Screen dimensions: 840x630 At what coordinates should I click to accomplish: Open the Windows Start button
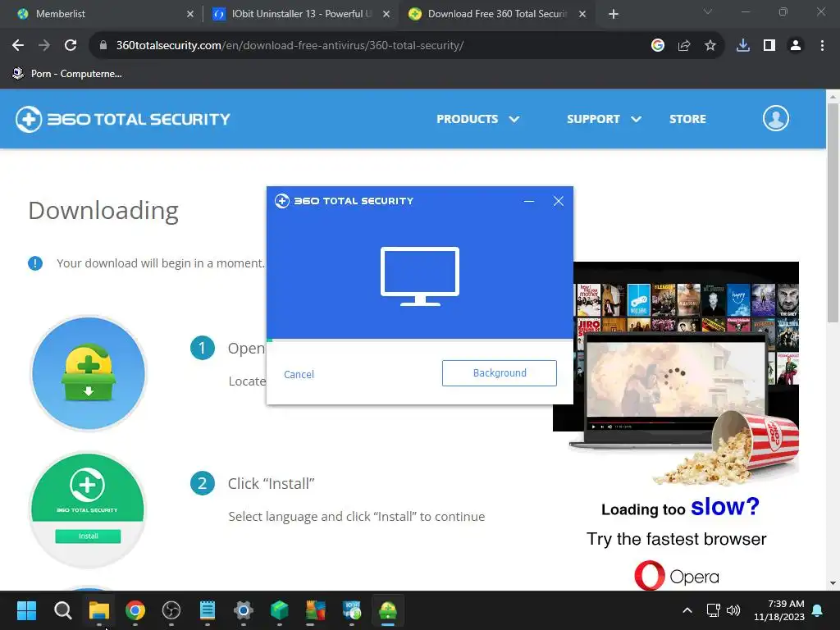click(x=26, y=610)
